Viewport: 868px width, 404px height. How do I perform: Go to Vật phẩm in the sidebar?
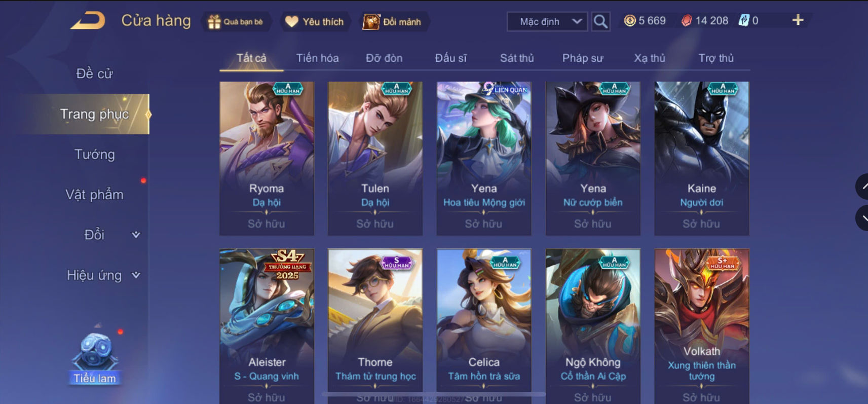95,195
